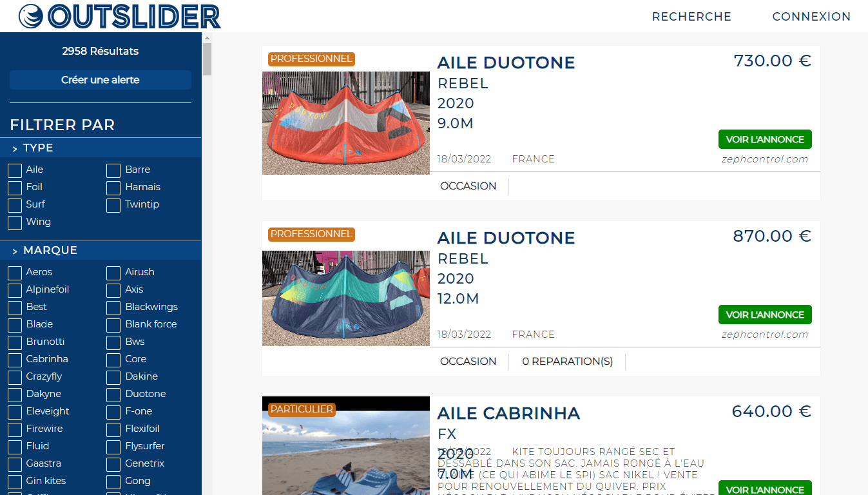Image resolution: width=868 pixels, height=495 pixels.
Task: Open the CONNEXION menu item
Action: [811, 17]
